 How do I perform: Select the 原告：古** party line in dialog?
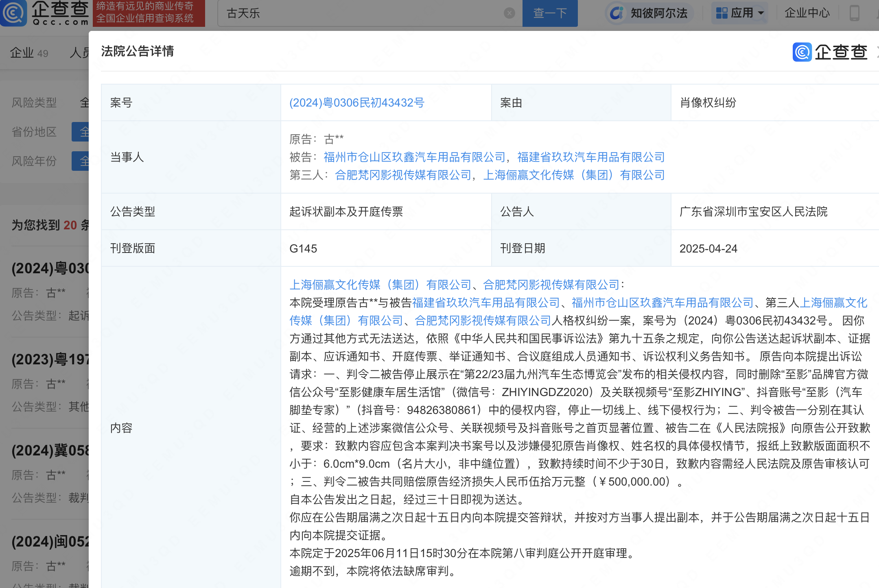pos(316,139)
